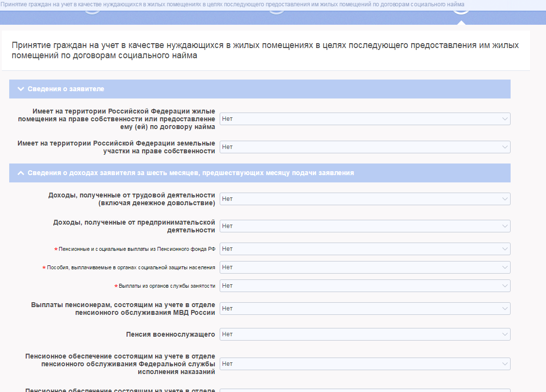Expand 'Доходы, полученные от трудовой деятельности' dropdown

[365, 199]
